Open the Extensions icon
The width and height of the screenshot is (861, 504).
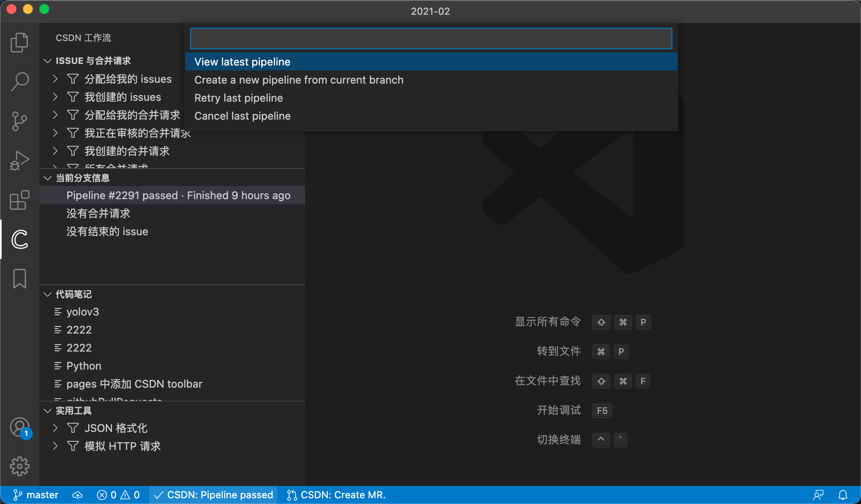[19, 200]
